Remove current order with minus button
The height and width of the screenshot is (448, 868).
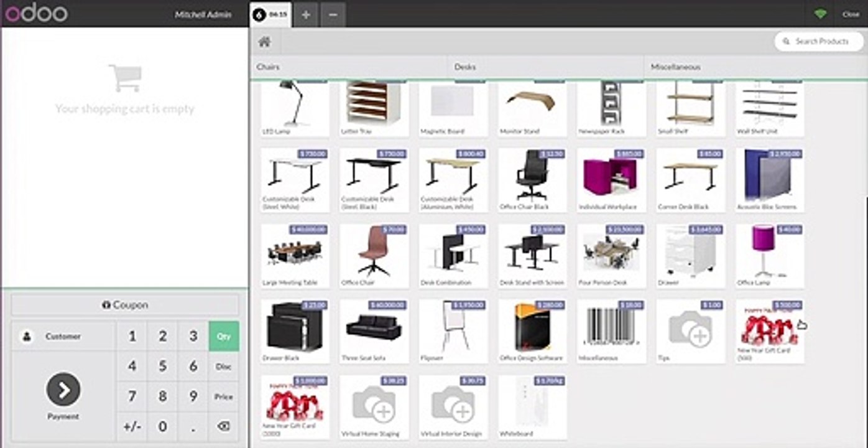click(x=333, y=14)
